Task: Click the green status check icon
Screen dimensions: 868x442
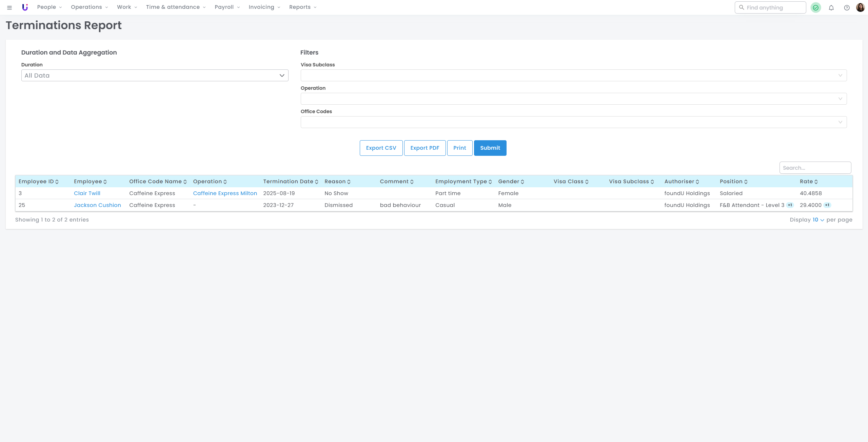Action: click(x=815, y=7)
